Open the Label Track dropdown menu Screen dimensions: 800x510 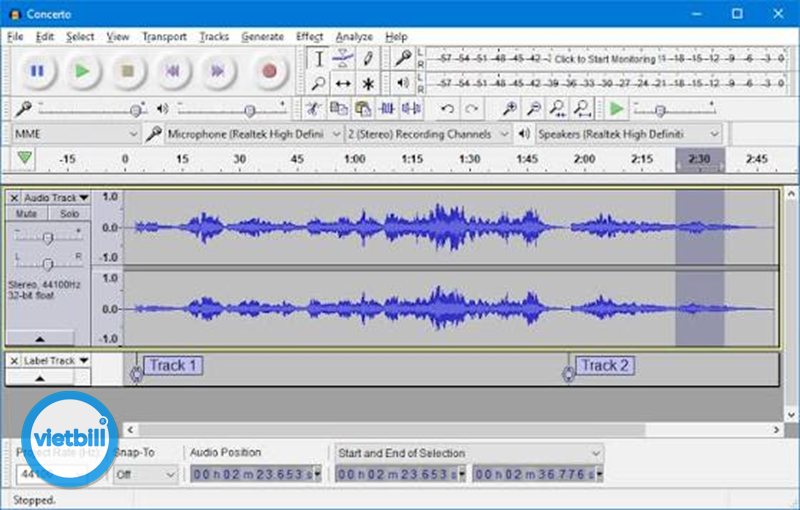(x=56, y=361)
